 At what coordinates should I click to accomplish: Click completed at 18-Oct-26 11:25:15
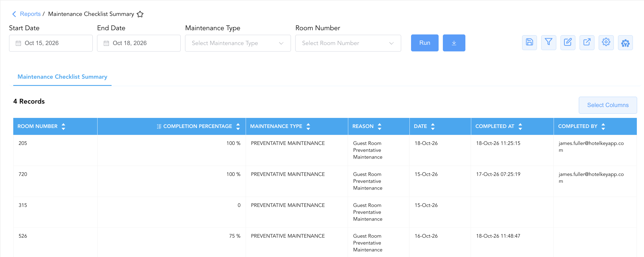pyautogui.click(x=498, y=143)
